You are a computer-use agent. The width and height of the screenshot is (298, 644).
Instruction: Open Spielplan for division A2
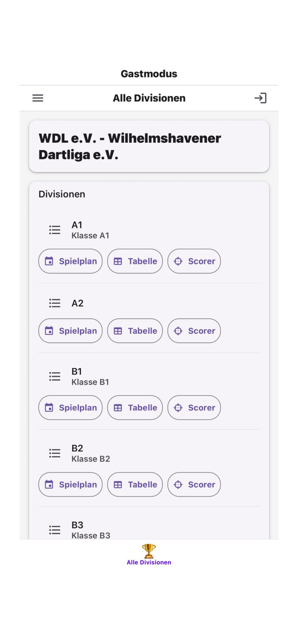(70, 331)
